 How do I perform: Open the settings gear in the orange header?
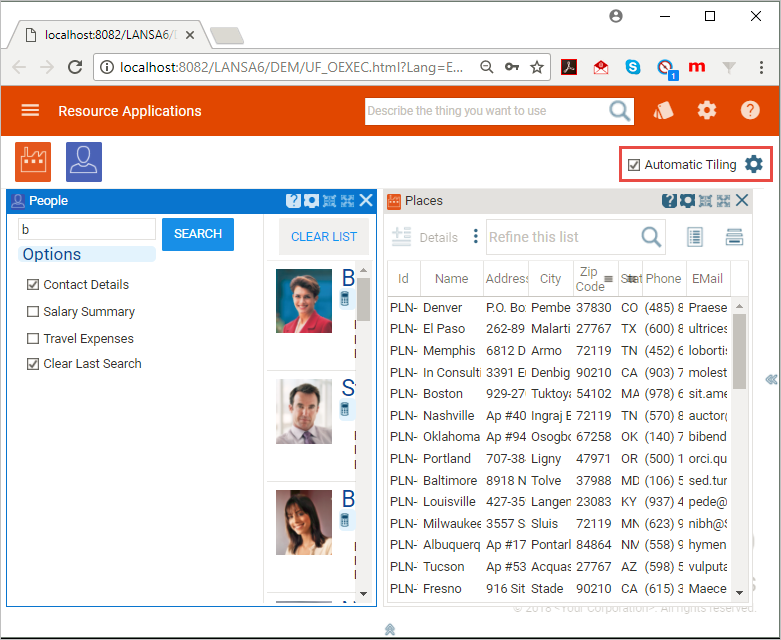point(706,111)
